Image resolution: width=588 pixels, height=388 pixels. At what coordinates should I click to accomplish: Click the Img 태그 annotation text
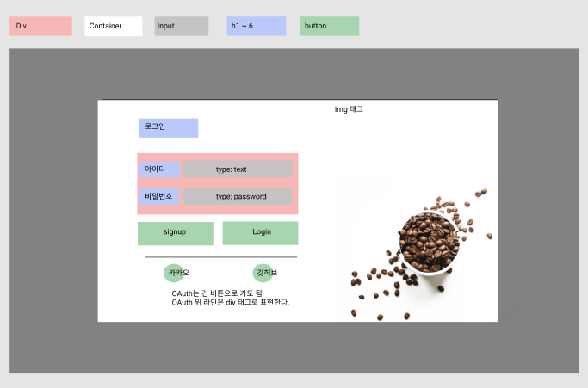(349, 109)
